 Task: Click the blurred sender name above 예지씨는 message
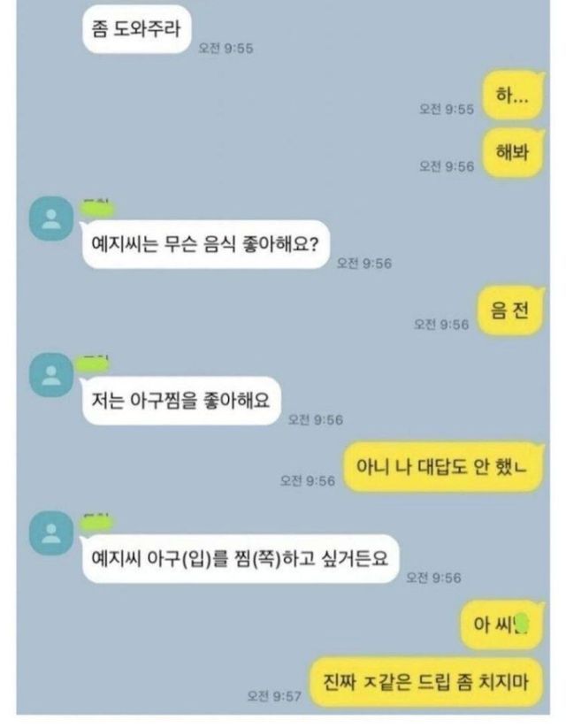(97, 209)
